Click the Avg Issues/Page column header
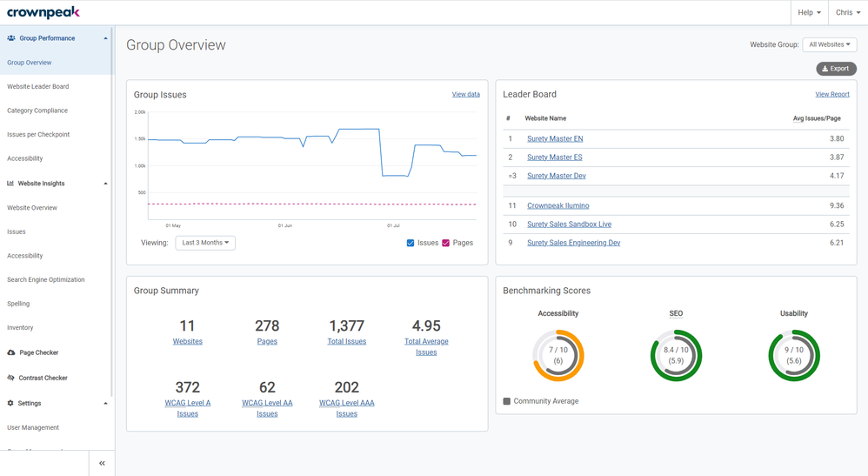Image resolution: width=868 pixels, height=476 pixels. (817, 118)
